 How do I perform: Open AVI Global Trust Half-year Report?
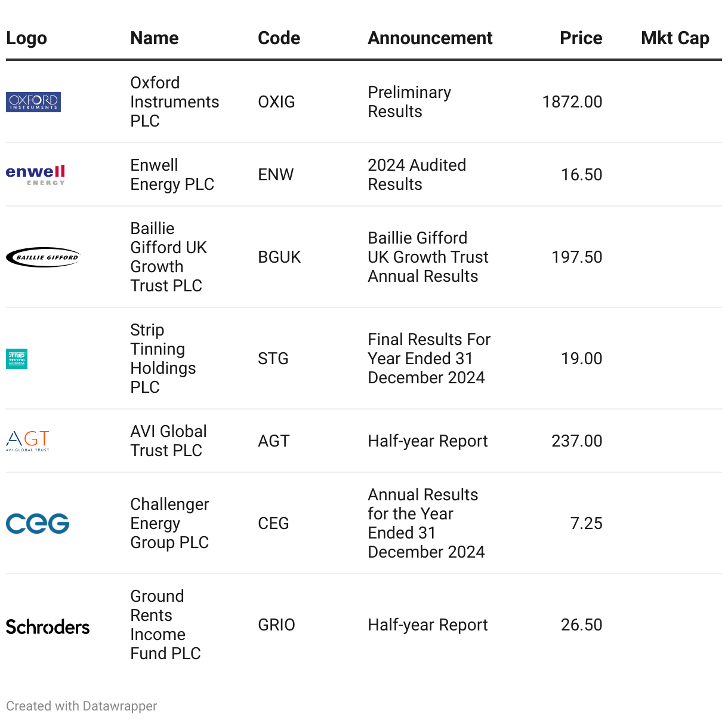[427, 441]
